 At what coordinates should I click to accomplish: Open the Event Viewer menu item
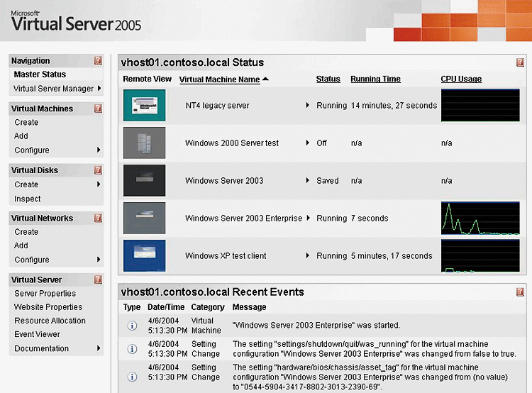coord(37,334)
